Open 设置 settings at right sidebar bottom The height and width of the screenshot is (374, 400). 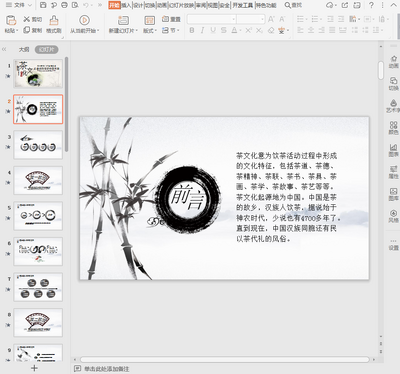[x=393, y=244]
